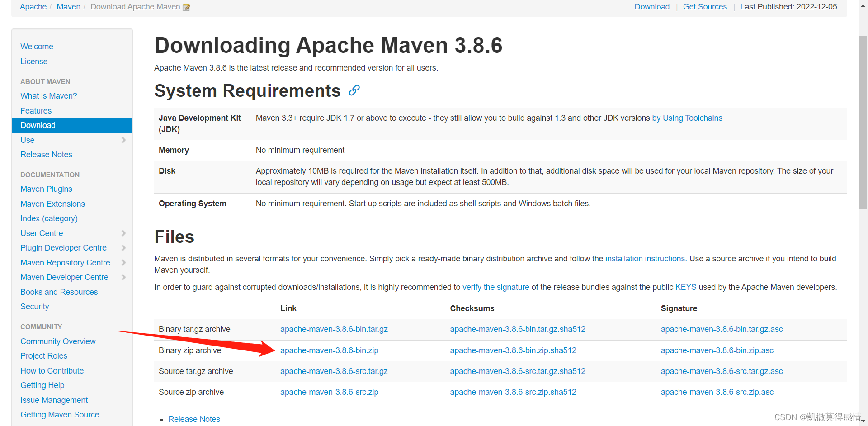Download apache-maven-3.8.6-bin.tar.gz

click(x=334, y=329)
